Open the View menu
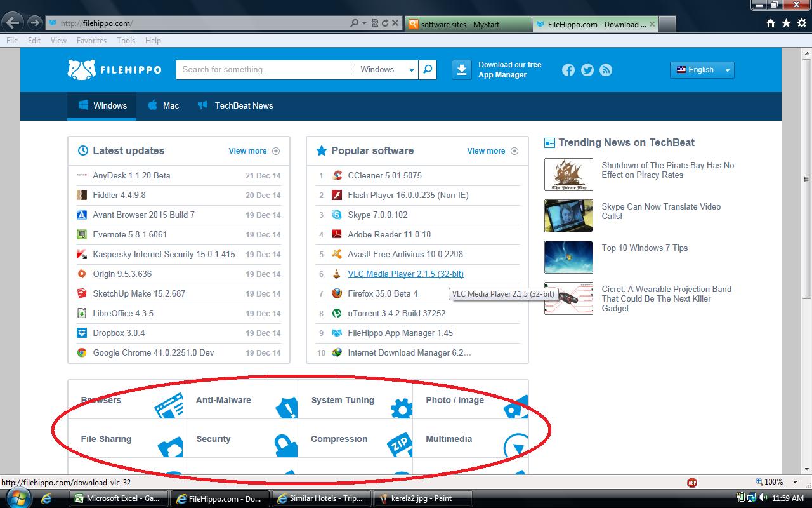The image size is (812, 508). (x=58, y=40)
